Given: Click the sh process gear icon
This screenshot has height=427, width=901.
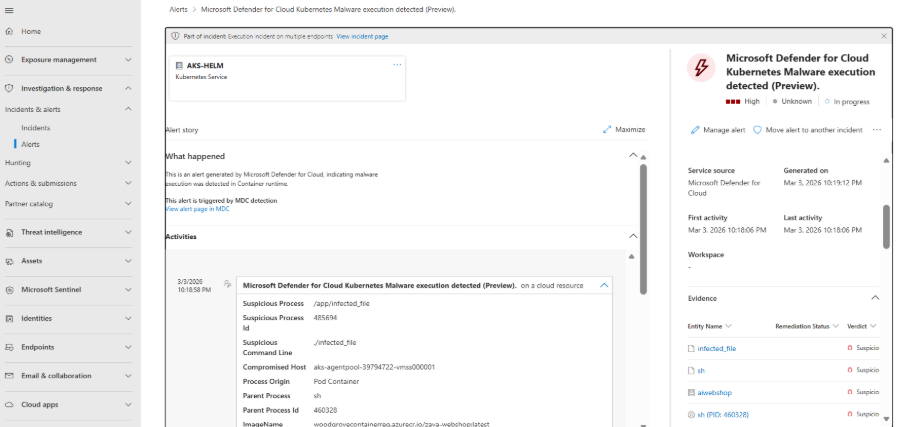Looking at the screenshot, I should [x=691, y=414].
